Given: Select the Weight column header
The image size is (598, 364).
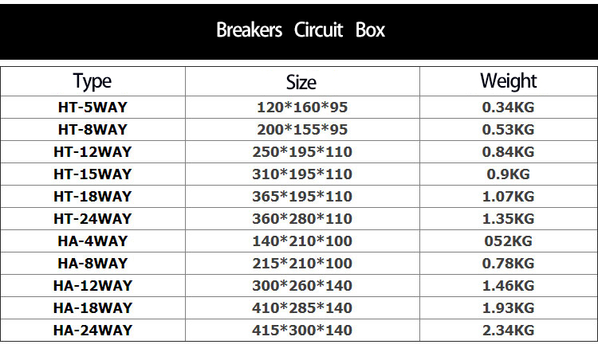Looking at the screenshot, I should tap(508, 81).
